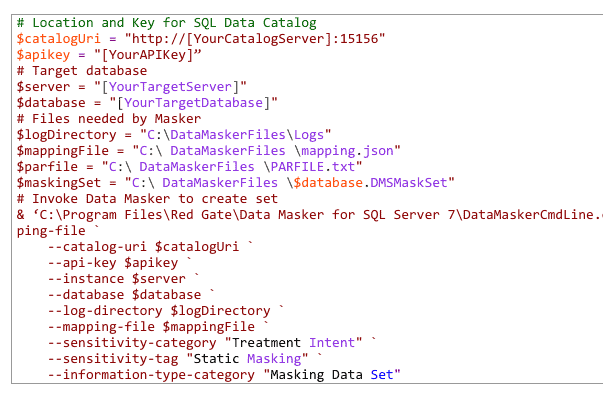
Task: Click the --catalog-uri parameter
Action: point(97,247)
